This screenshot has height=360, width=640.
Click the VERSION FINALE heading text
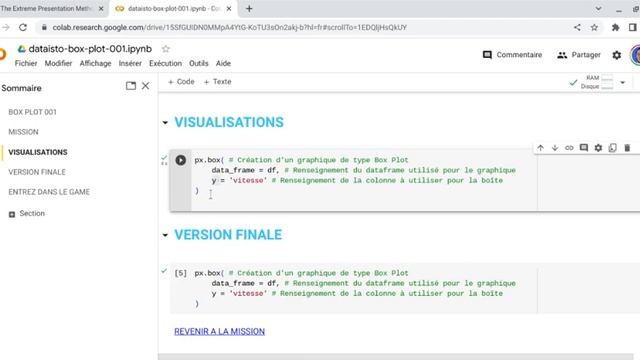click(x=228, y=235)
